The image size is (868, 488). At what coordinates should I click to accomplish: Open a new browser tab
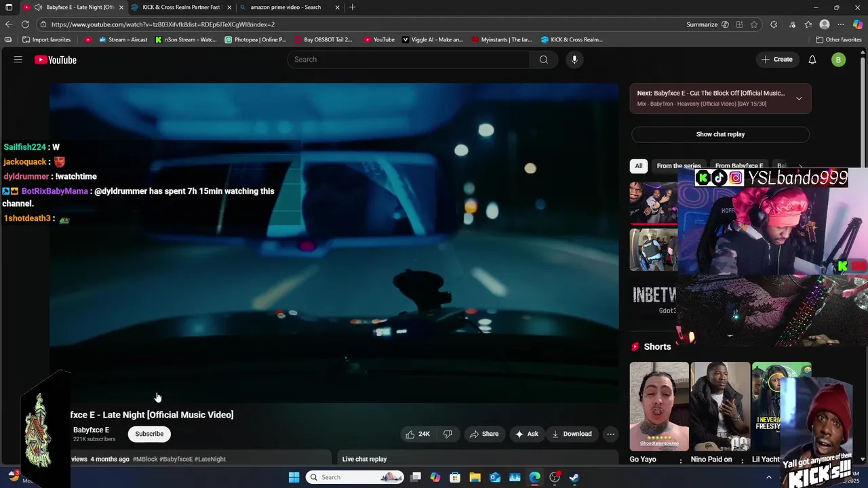(x=352, y=7)
